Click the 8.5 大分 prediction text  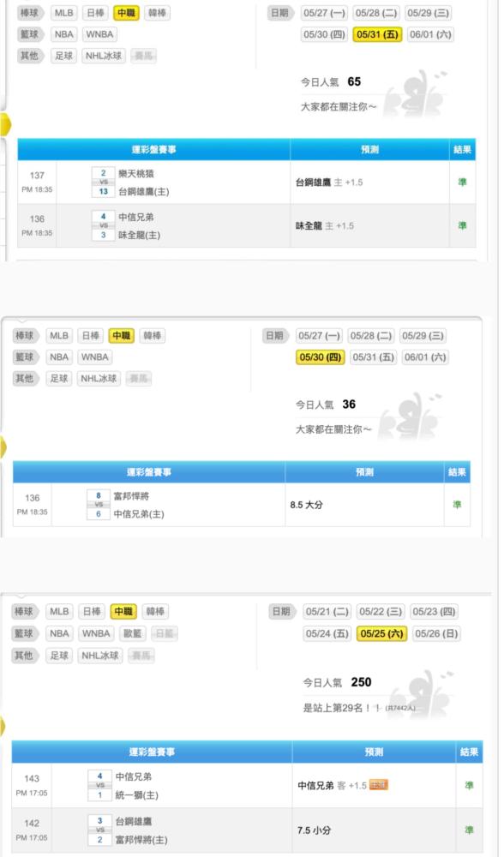point(306,505)
